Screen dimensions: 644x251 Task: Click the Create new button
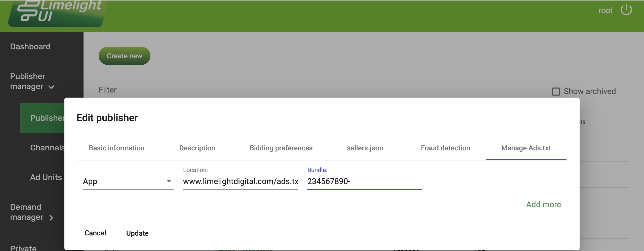pyautogui.click(x=124, y=56)
